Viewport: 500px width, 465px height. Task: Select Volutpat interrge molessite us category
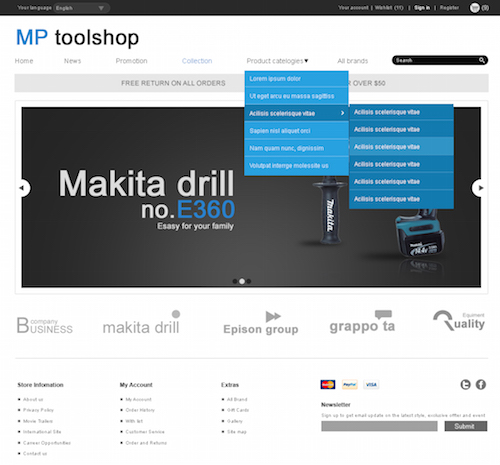tap(296, 166)
